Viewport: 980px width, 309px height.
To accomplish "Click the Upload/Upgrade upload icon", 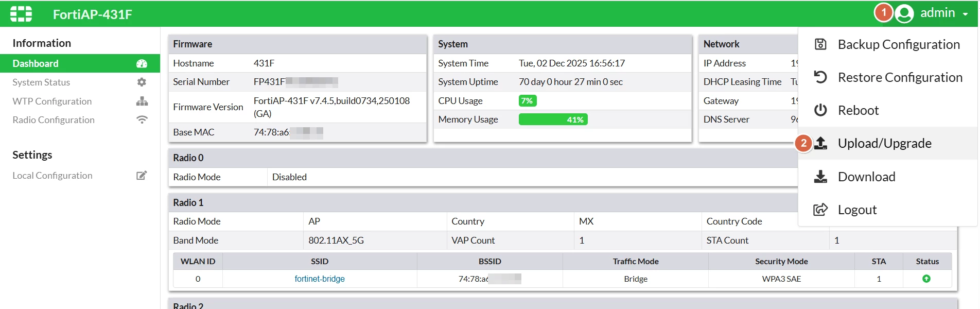I will coord(820,143).
